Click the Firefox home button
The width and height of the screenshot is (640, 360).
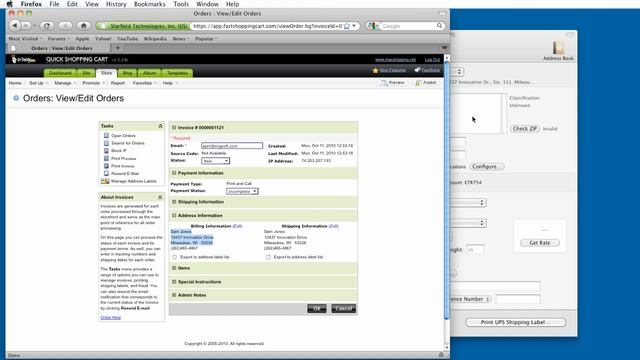(84, 26)
